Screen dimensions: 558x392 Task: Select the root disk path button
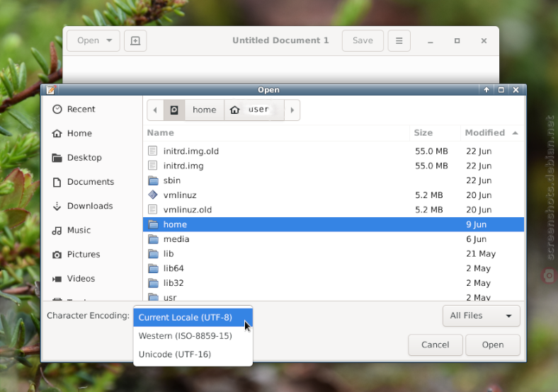click(x=174, y=110)
